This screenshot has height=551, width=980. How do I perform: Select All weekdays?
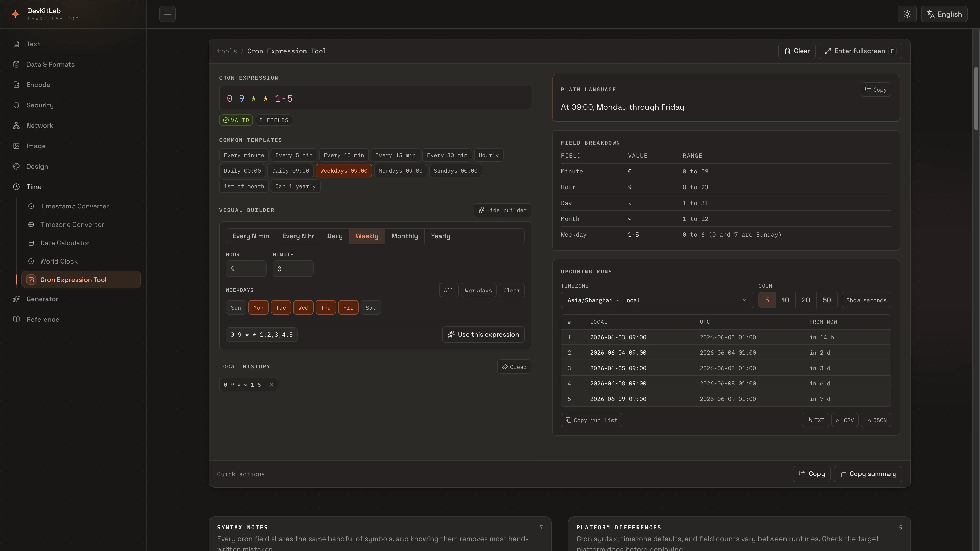(x=449, y=290)
